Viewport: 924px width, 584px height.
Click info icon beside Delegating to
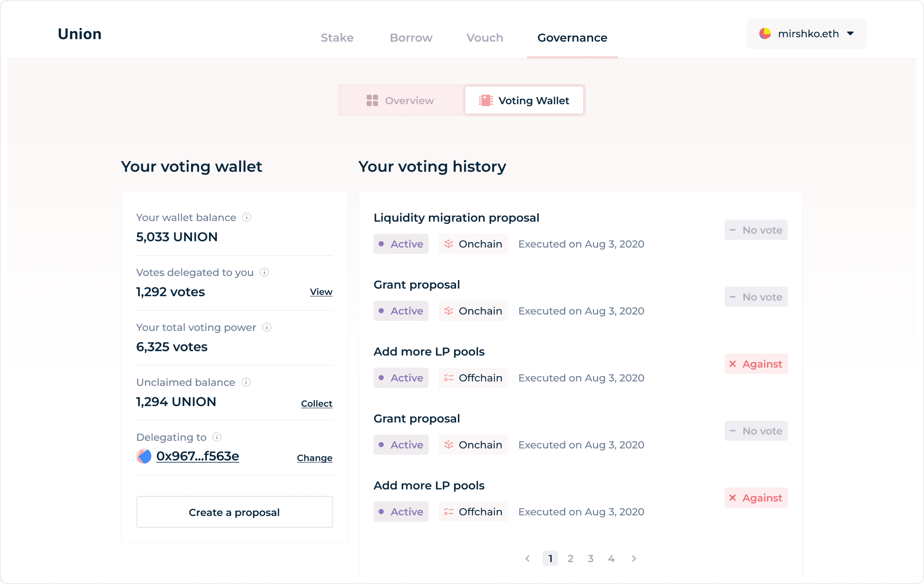217,437
